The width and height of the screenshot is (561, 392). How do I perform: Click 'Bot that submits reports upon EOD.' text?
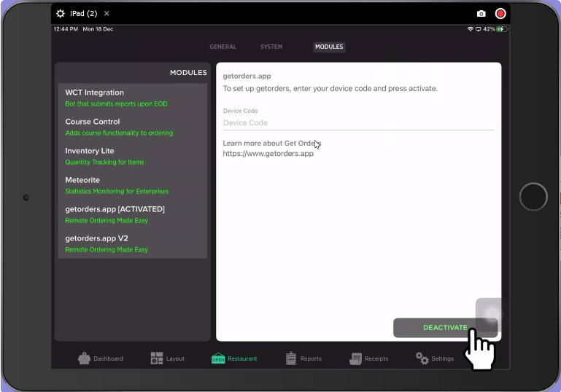click(117, 104)
